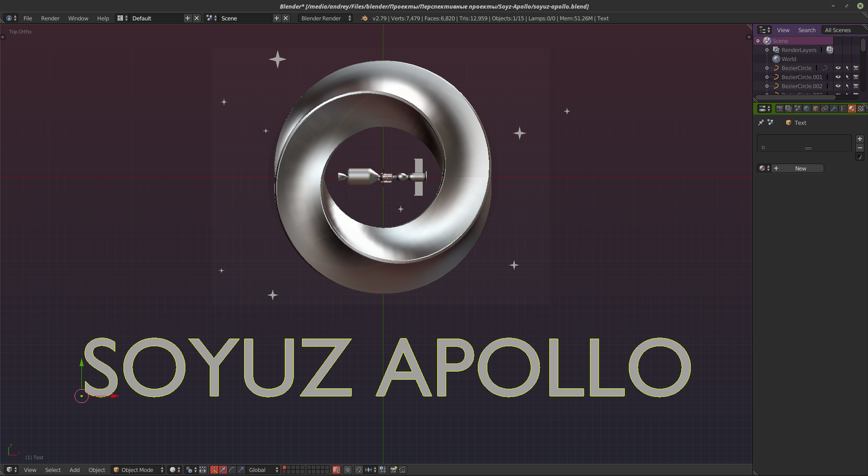Click the World icon in the outliner
The width and height of the screenshot is (868, 476).
776,59
